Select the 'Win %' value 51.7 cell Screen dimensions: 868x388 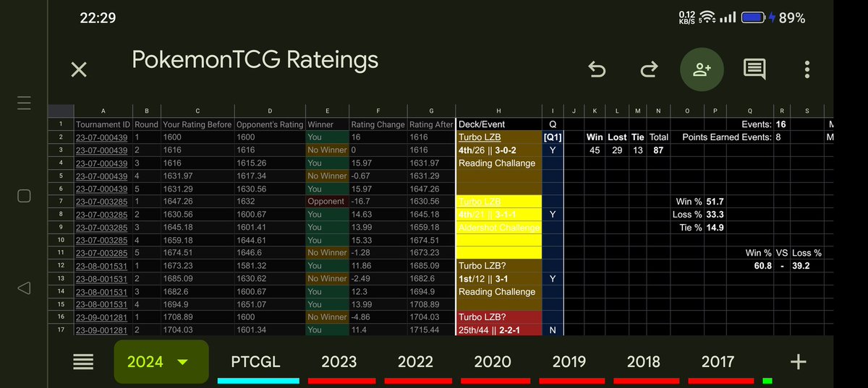715,202
